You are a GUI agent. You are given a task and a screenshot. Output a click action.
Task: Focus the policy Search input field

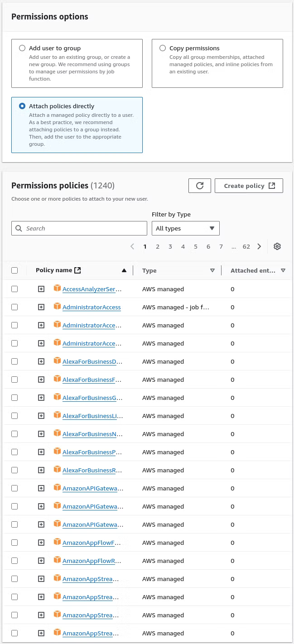(x=79, y=228)
